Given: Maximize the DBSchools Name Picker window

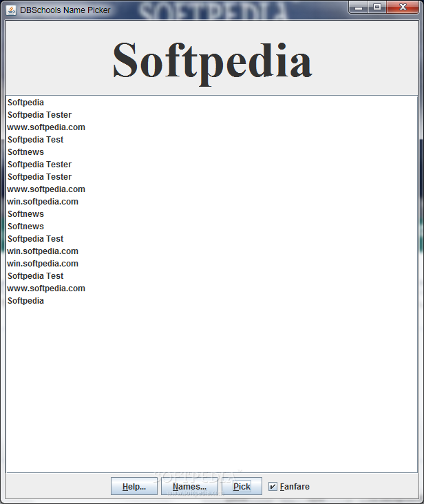Looking at the screenshot, I should click(377, 8).
